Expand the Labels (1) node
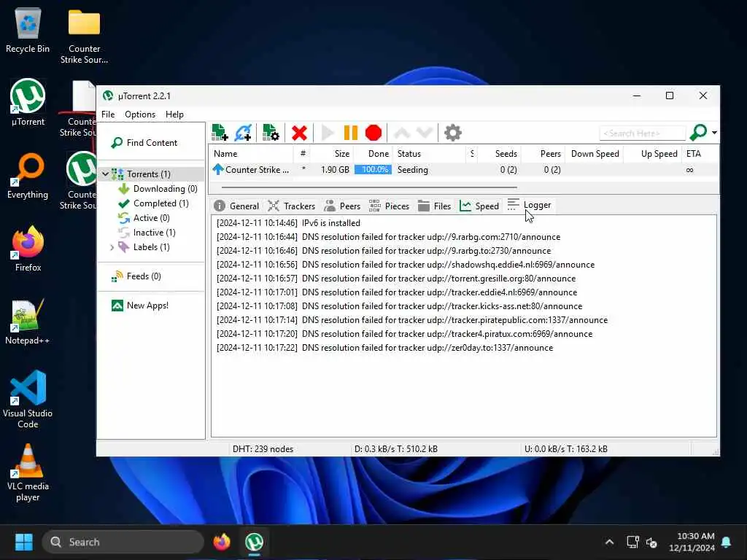 coord(112,247)
